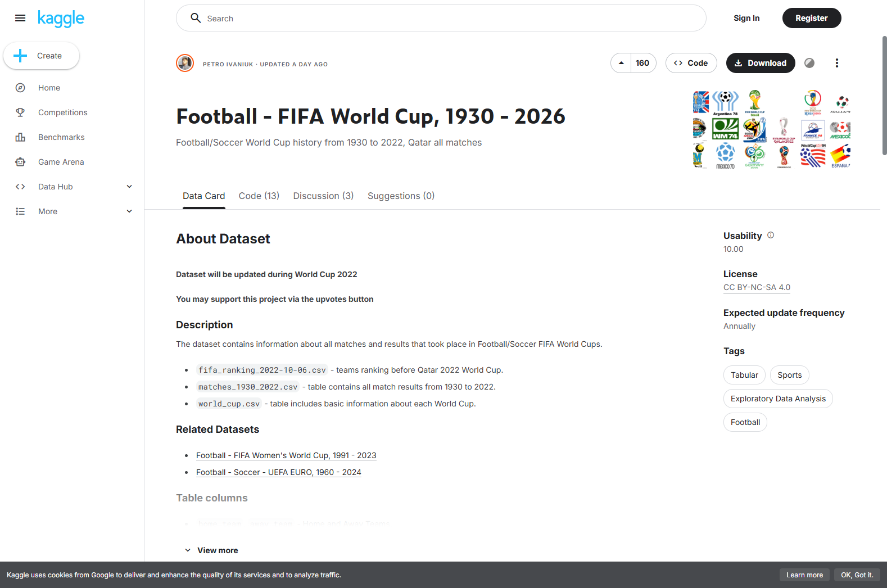Click the dataset title heading

click(x=370, y=116)
